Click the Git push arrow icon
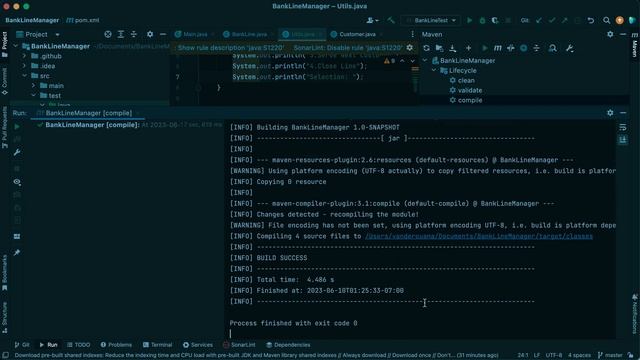The image size is (640, 360). [564, 20]
